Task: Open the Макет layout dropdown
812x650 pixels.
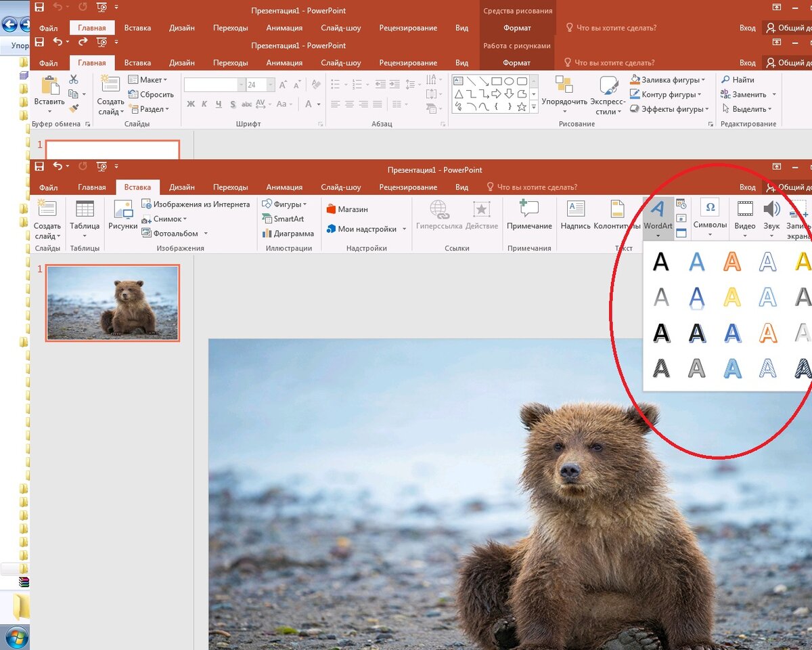Action: [148, 80]
